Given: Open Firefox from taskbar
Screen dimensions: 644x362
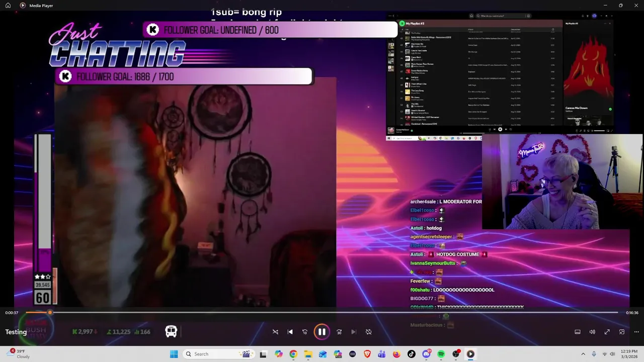Looking at the screenshot, I should tap(396, 354).
